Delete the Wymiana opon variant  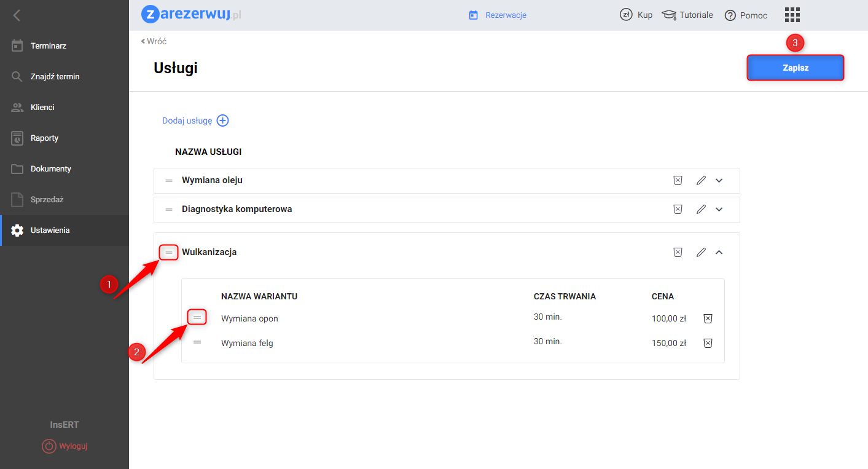(x=708, y=318)
